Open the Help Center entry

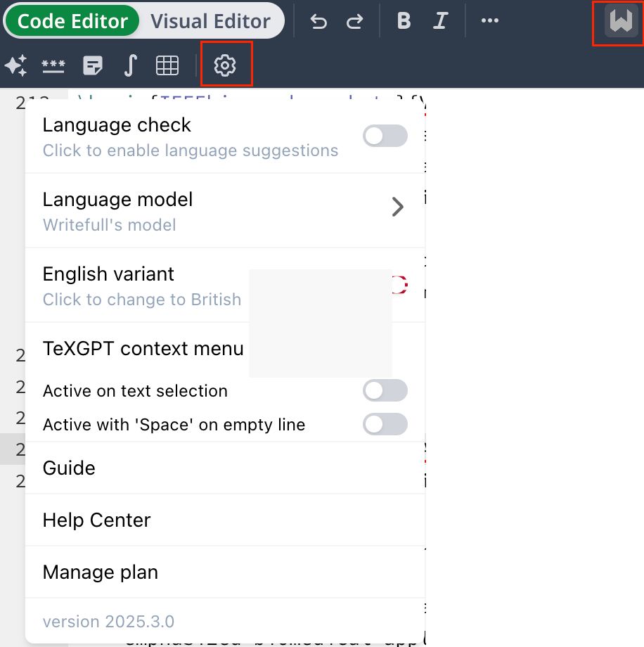point(97,520)
